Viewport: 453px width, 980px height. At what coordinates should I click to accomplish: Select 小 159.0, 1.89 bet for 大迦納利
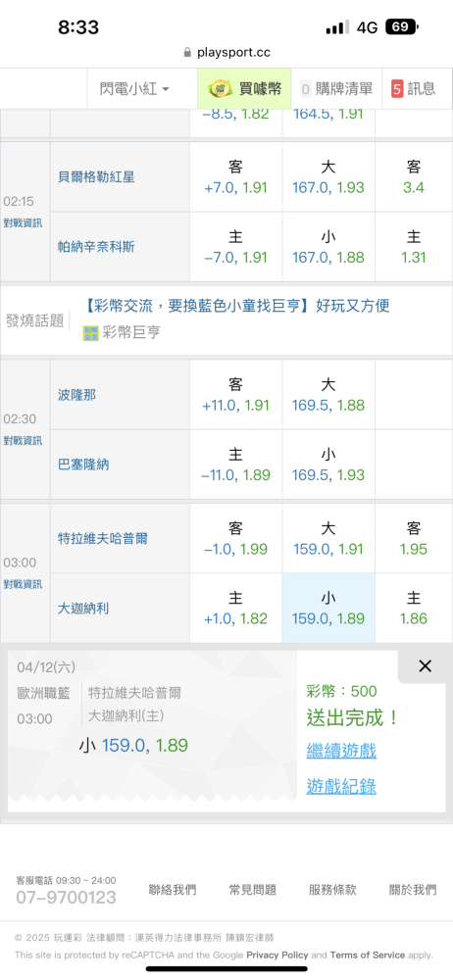click(x=328, y=609)
